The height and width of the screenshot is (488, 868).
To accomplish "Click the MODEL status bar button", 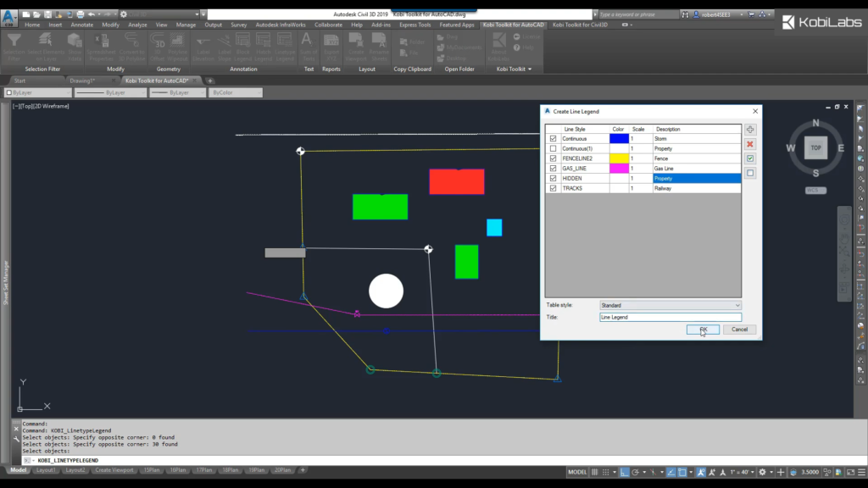I will pyautogui.click(x=576, y=472).
